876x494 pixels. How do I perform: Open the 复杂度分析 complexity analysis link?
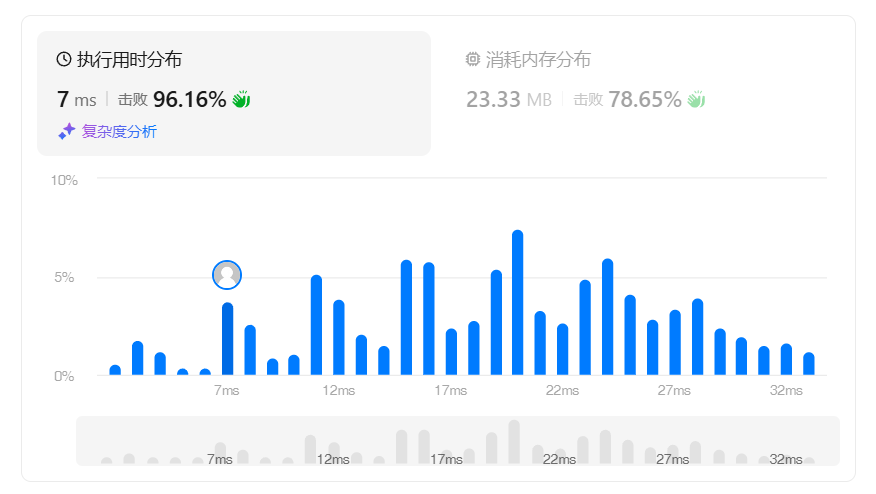119,131
